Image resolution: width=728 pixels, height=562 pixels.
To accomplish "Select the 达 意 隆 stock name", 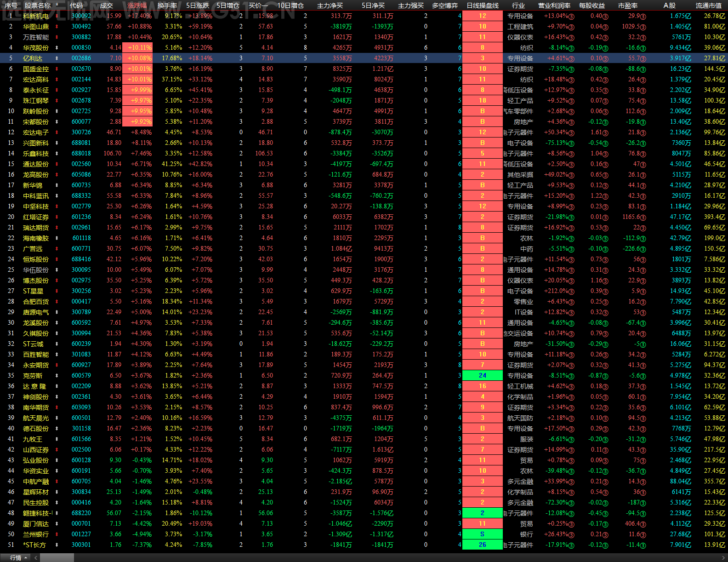I will (35, 386).
